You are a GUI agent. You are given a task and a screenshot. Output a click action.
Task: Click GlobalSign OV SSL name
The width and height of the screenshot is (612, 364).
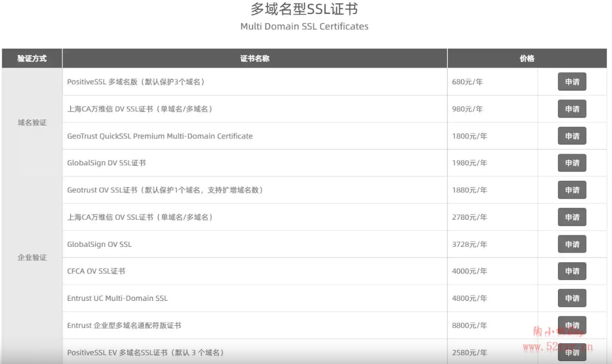coord(99,244)
